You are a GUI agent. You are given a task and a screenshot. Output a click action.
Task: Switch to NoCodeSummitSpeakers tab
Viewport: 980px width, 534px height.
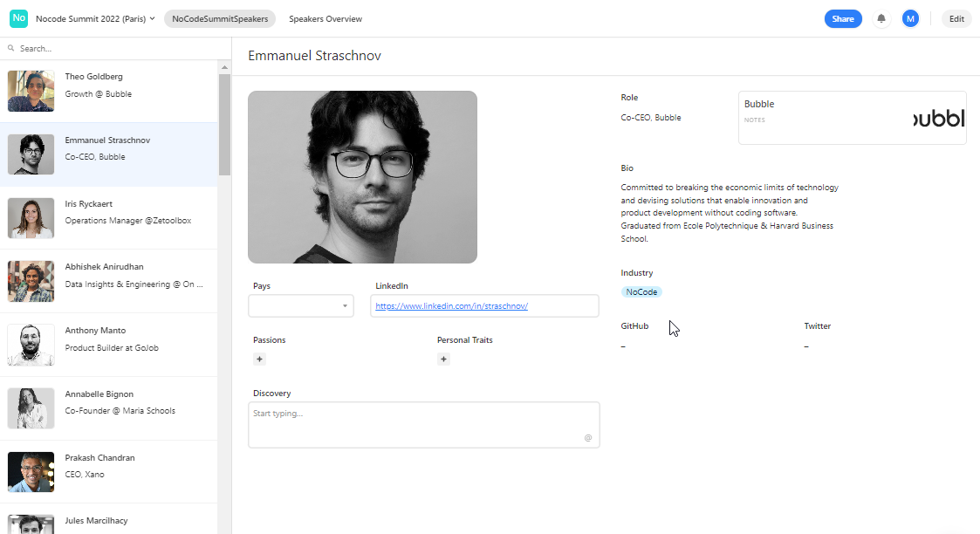[x=220, y=18]
